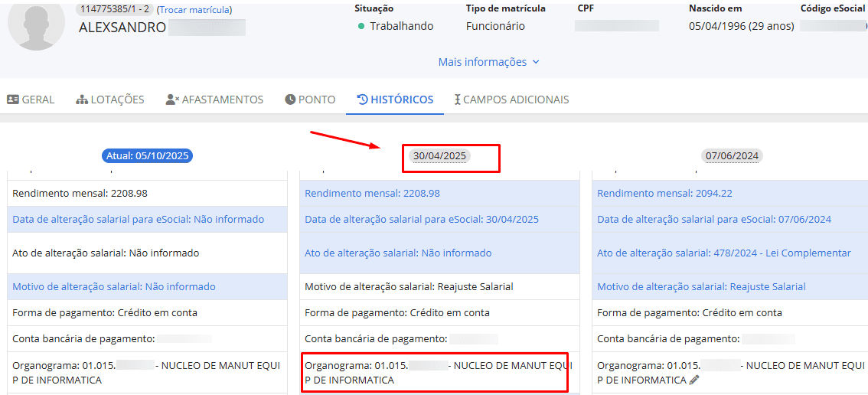The height and width of the screenshot is (395, 868).
Task: Click Organograma row in 30/04/2025 column
Action: click(439, 373)
